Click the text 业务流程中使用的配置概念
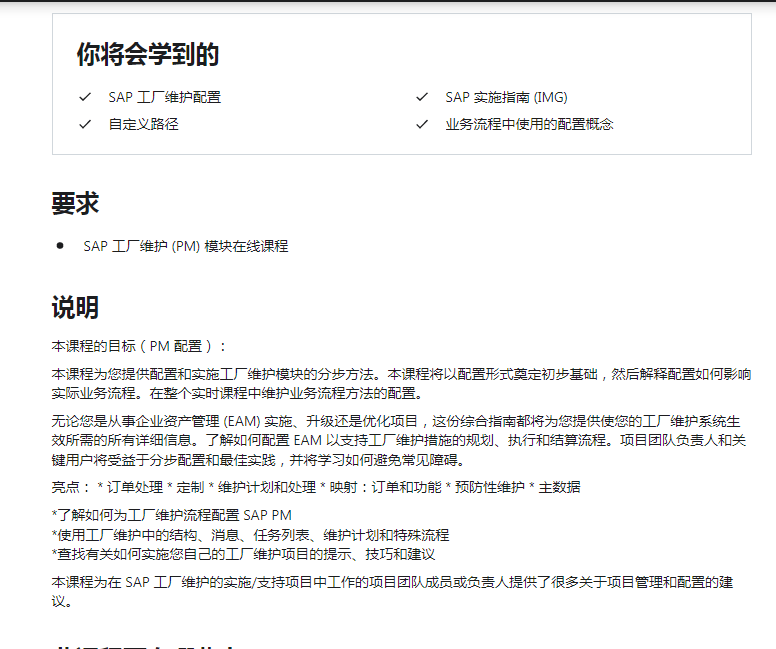Screen dimensions: 776x649 [x=529, y=124]
